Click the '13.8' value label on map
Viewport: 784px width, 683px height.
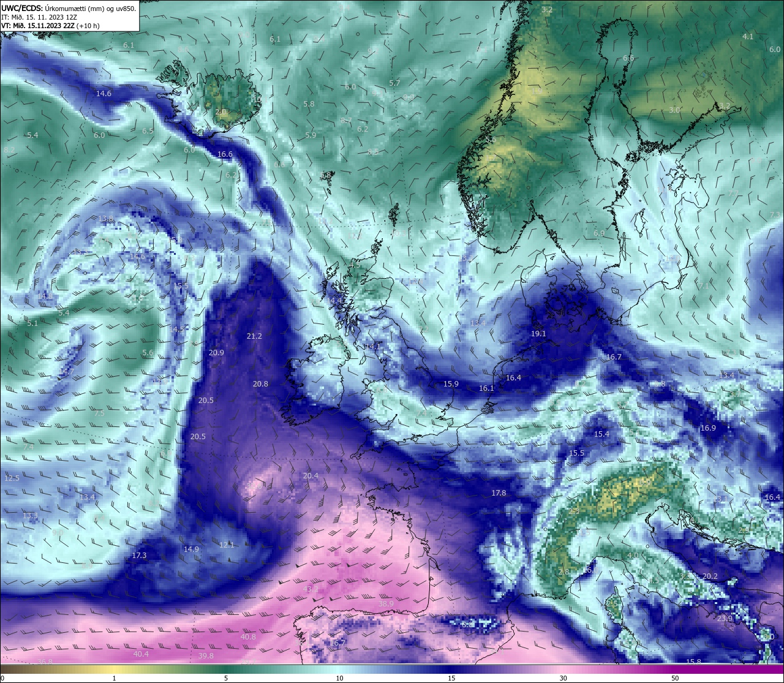tap(106, 219)
